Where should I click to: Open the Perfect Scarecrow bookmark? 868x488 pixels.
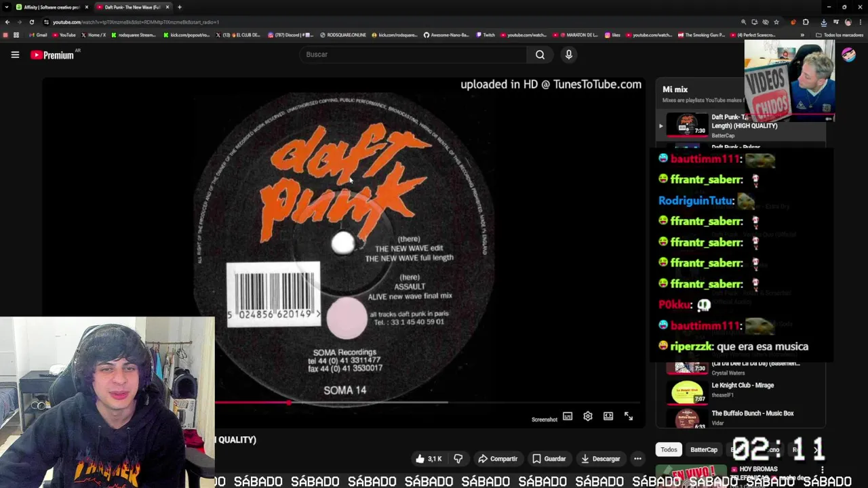point(752,35)
